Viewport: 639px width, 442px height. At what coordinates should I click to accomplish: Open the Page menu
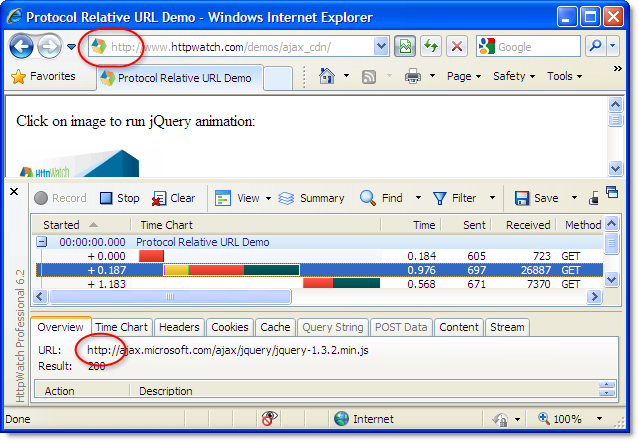(x=464, y=76)
